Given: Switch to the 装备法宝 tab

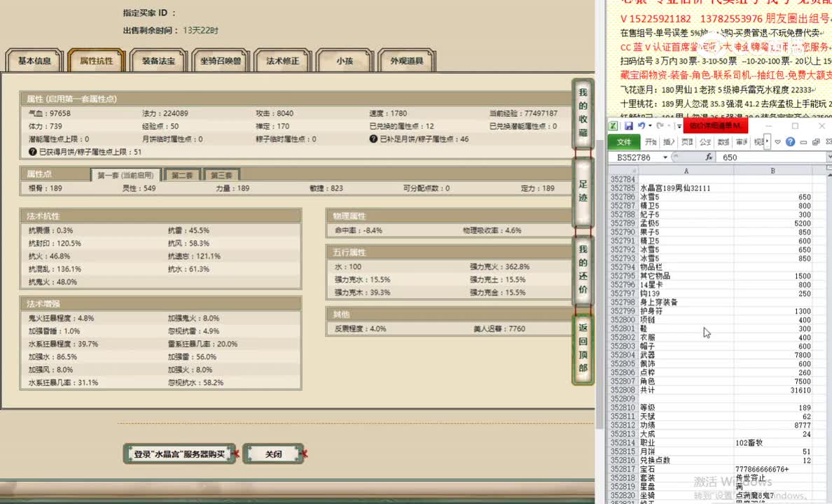Looking at the screenshot, I should pos(158,60).
